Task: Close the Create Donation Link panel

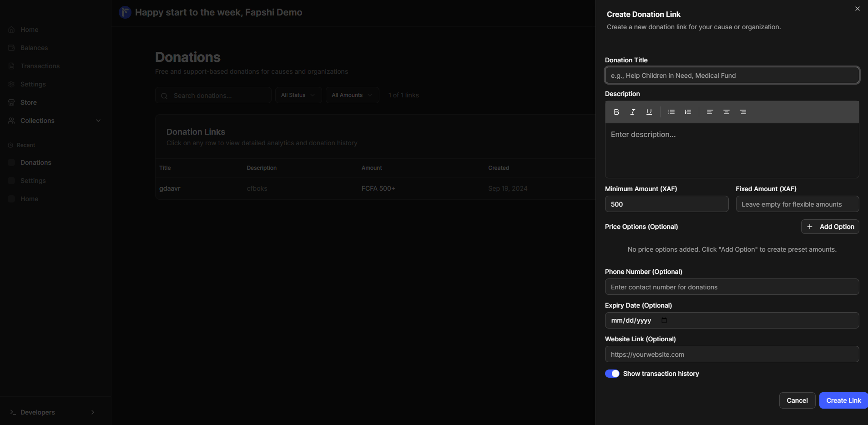Action: (857, 9)
